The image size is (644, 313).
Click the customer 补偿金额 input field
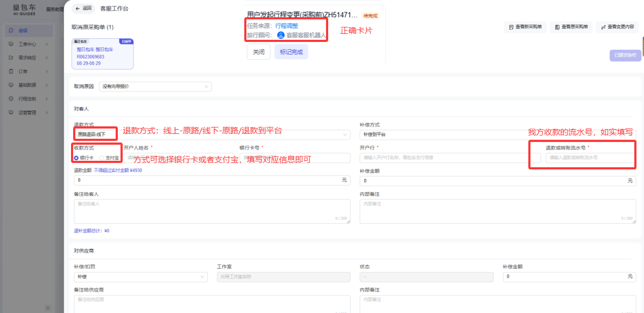point(498,181)
